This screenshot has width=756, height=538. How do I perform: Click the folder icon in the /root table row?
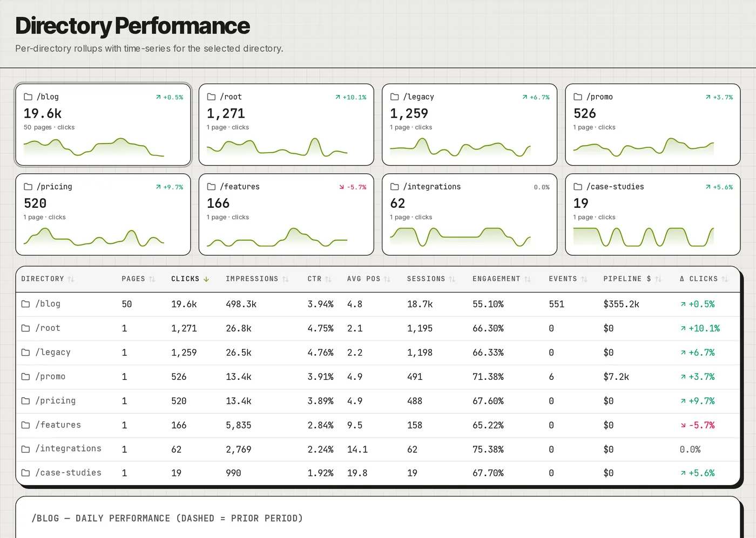(x=25, y=328)
